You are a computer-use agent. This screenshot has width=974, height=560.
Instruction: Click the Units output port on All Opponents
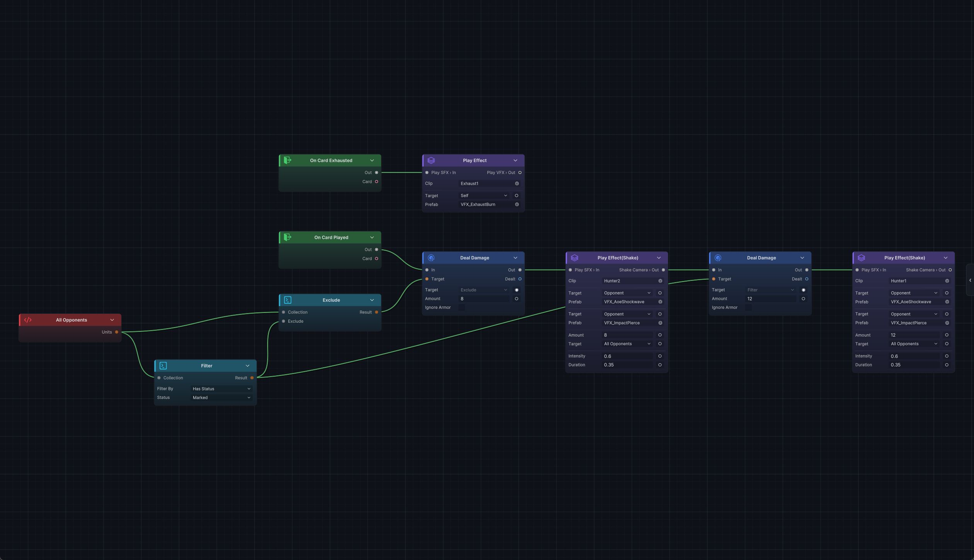pos(117,332)
